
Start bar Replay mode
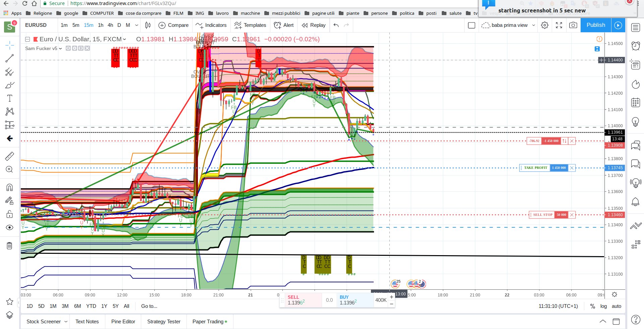pyautogui.click(x=314, y=25)
